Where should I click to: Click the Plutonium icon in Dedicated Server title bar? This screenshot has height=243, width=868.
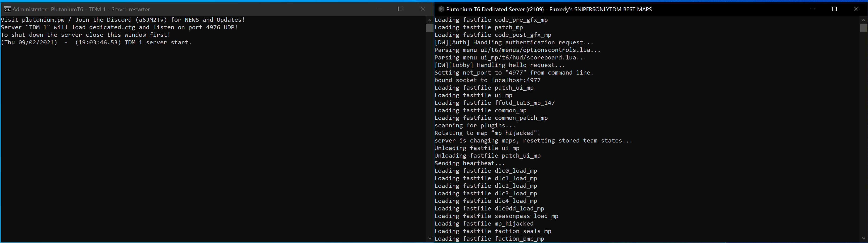point(441,9)
